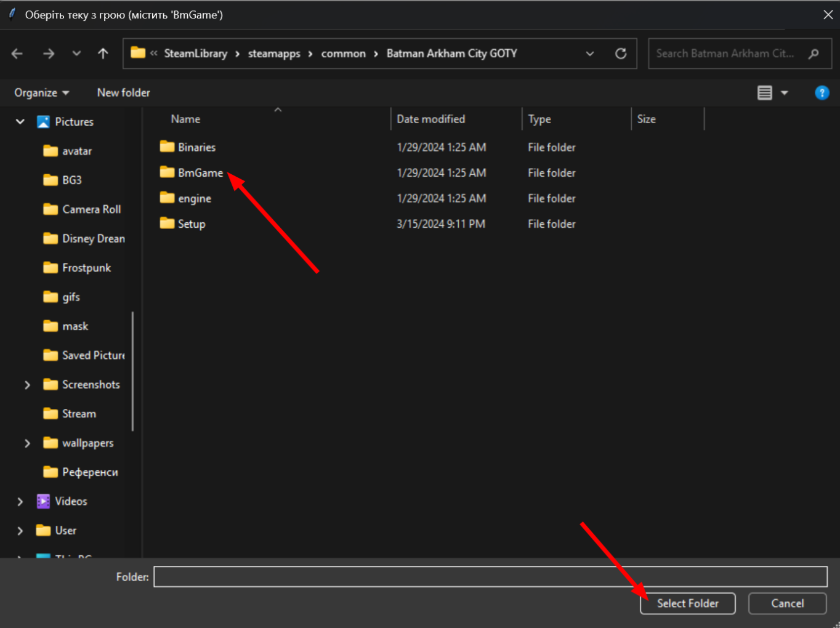Open the Референси folder in sidebar
This screenshot has height=628, width=840.
(x=90, y=472)
